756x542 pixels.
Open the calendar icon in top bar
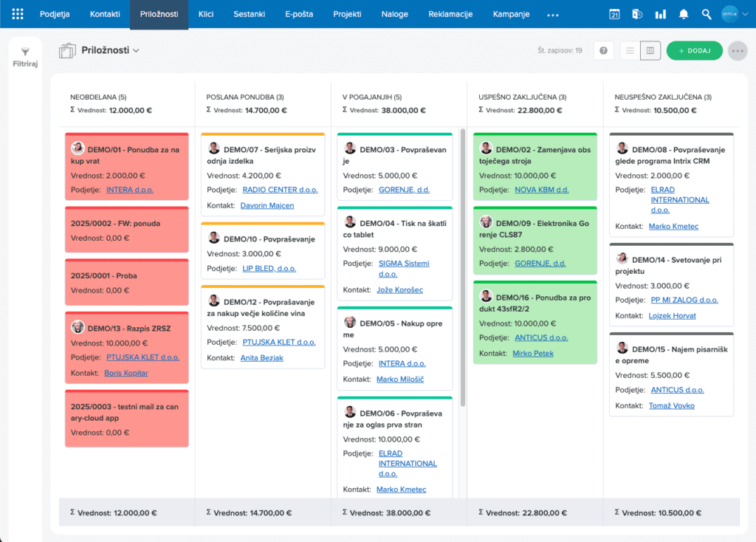(615, 13)
